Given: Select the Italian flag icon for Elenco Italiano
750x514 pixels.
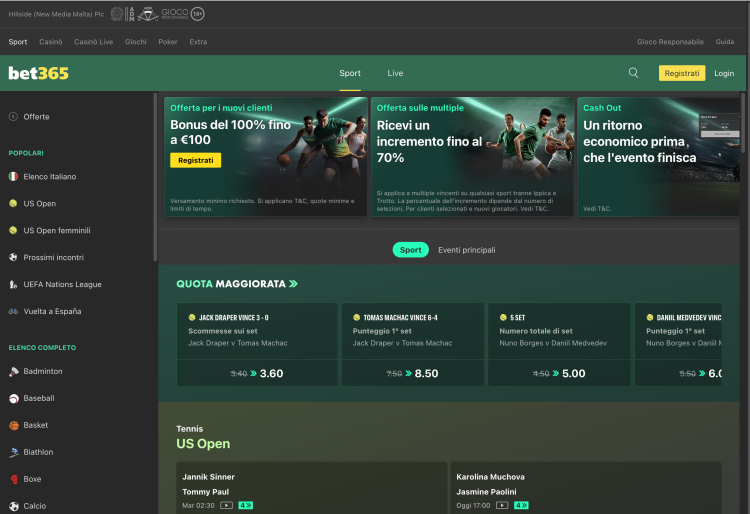Looking at the screenshot, I should coord(13,176).
